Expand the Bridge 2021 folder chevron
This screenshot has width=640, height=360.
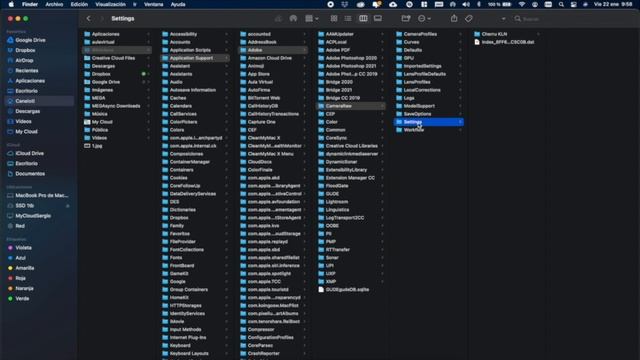click(x=382, y=90)
